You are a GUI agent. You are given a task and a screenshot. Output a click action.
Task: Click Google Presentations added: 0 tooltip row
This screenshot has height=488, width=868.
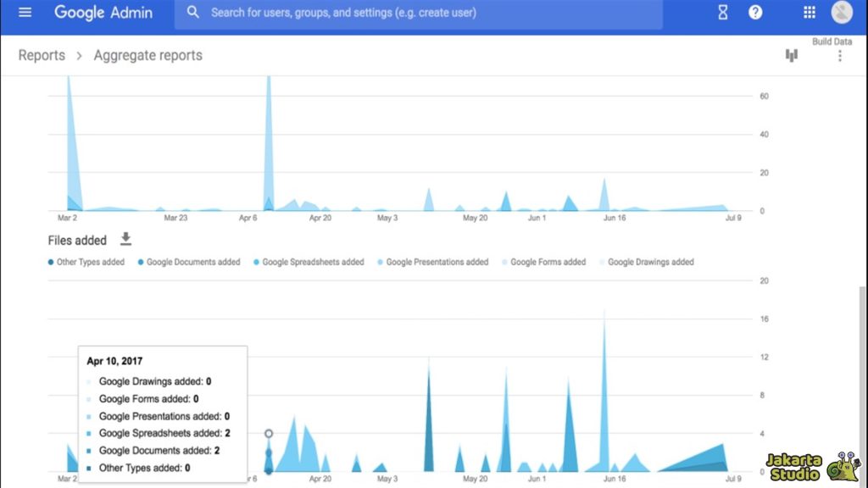tap(159, 416)
